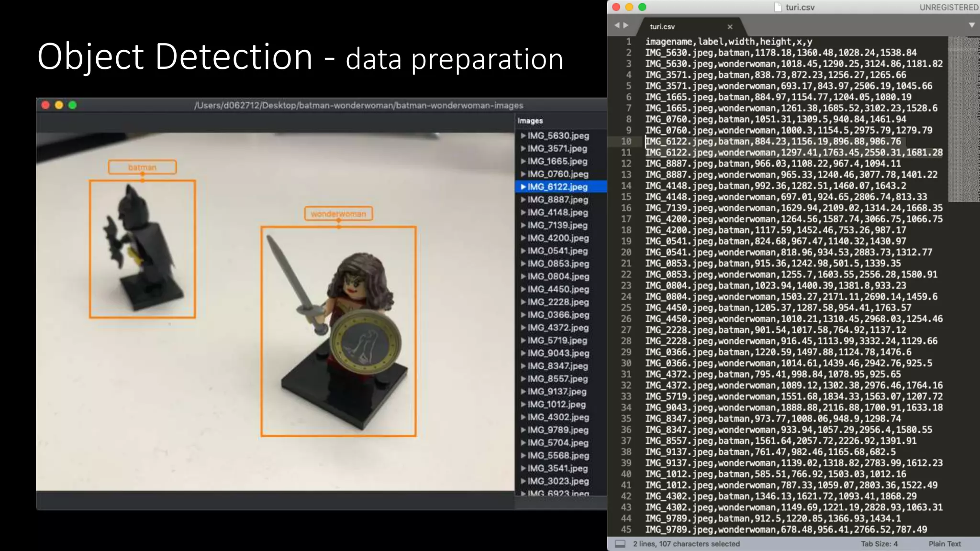The width and height of the screenshot is (980, 551).
Task: Select IMG_9137.jpeg in the Images list
Action: pos(558,392)
